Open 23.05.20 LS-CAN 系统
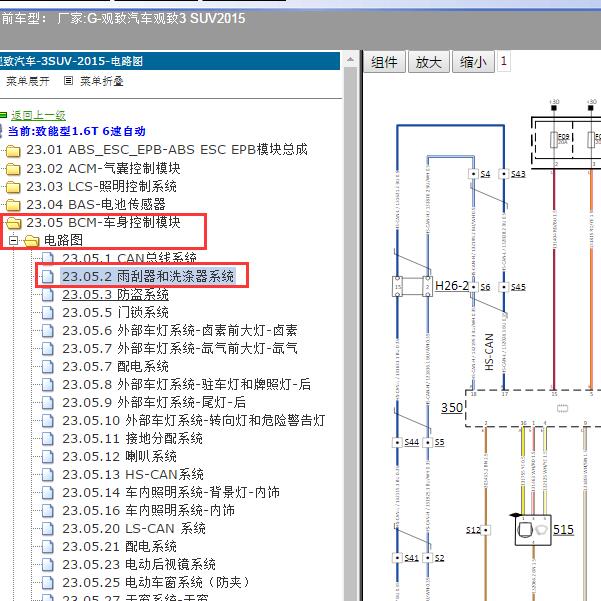 click(x=134, y=529)
